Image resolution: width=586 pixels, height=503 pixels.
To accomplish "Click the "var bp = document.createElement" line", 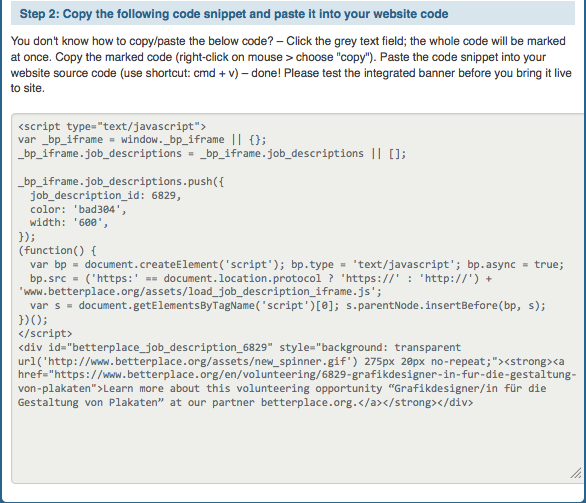I will click(297, 265).
